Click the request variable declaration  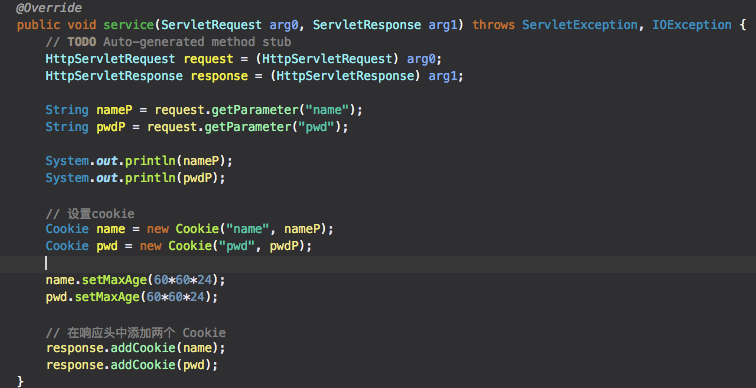pyautogui.click(x=208, y=59)
